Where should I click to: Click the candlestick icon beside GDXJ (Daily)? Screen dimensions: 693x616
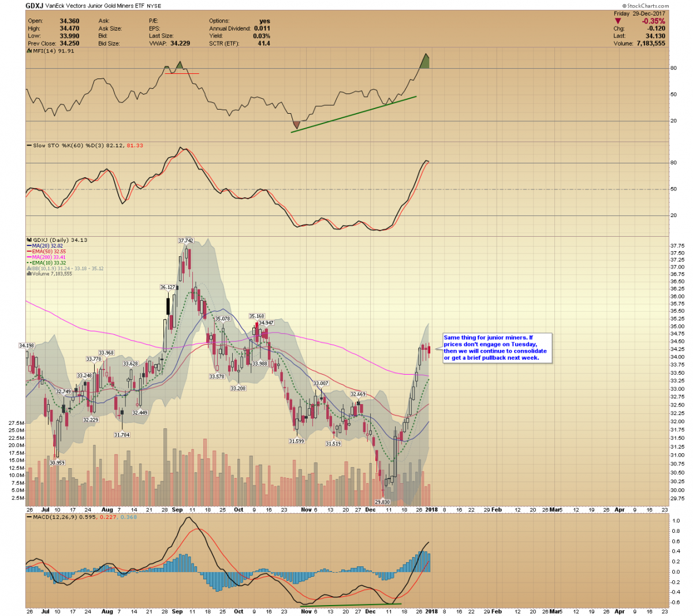29,240
